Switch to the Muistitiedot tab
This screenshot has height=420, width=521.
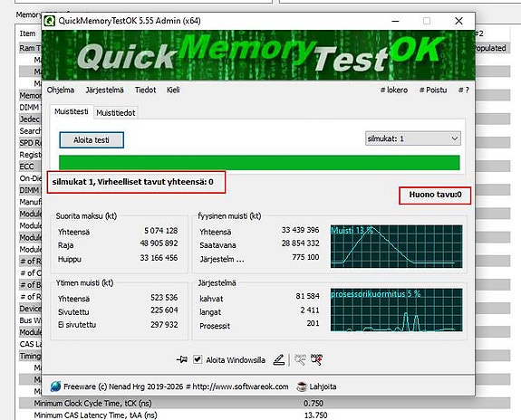pyautogui.click(x=116, y=113)
